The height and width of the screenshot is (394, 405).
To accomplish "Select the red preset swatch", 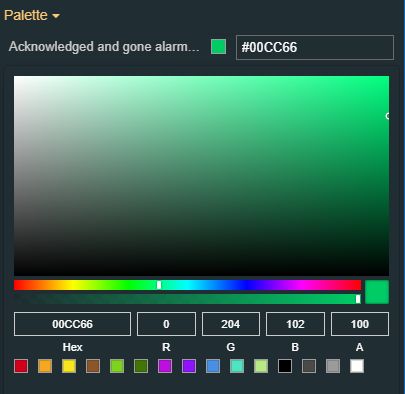I will pyautogui.click(x=21, y=366).
